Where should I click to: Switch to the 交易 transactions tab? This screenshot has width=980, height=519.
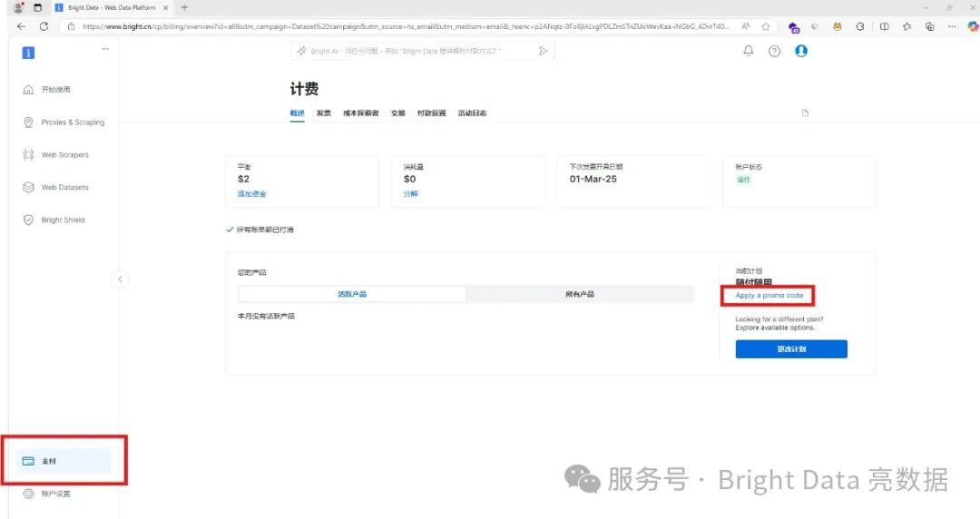point(398,113)
